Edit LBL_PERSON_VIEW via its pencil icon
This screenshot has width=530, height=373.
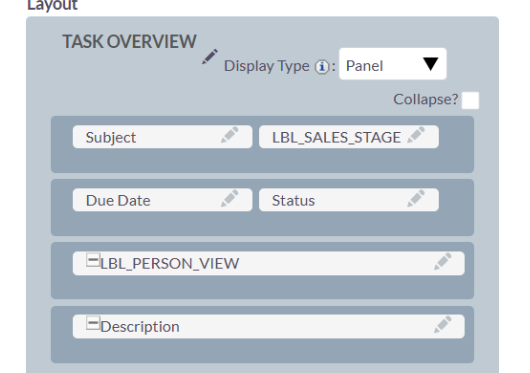pyautogui.click(x=442, y=261)
